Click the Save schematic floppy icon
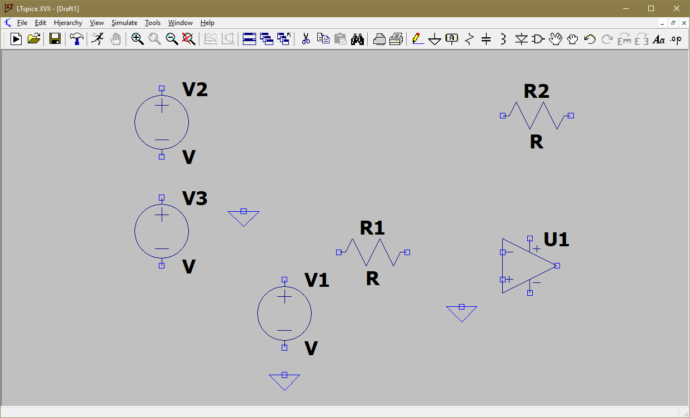This screenshot has width=690, height=418. 55,39
